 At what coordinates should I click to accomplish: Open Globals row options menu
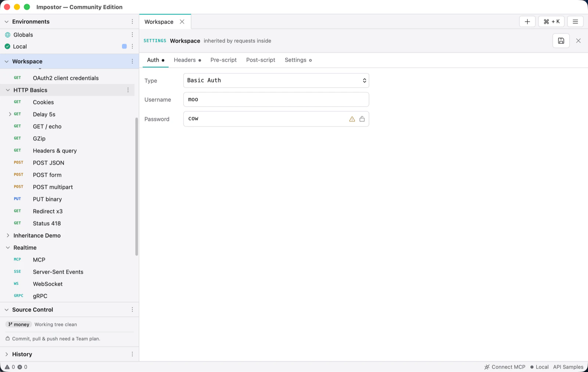tap(132, 35)
